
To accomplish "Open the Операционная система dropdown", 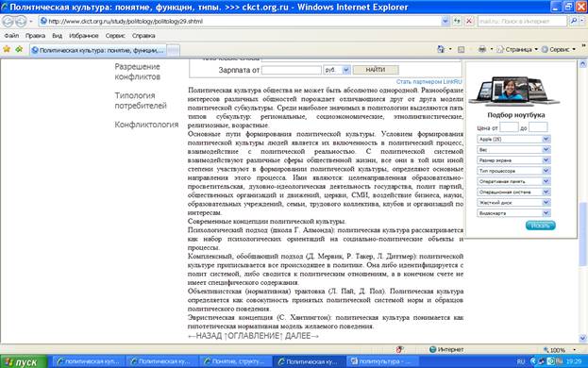I will [x=513, y=192].
